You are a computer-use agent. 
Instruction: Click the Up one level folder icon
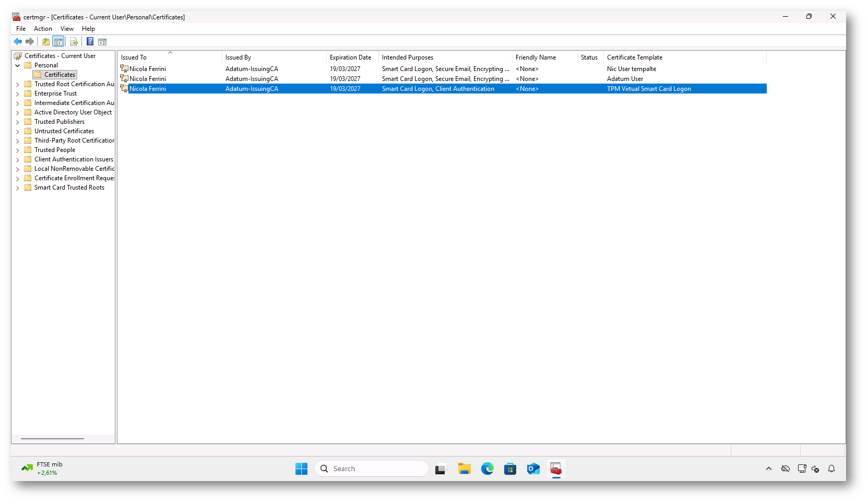coord(46,42)
